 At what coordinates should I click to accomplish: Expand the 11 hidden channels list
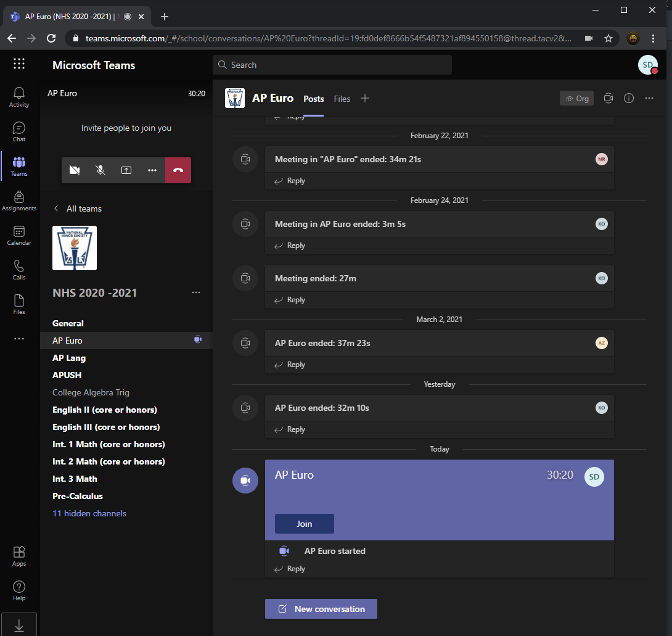coord(89,513)
